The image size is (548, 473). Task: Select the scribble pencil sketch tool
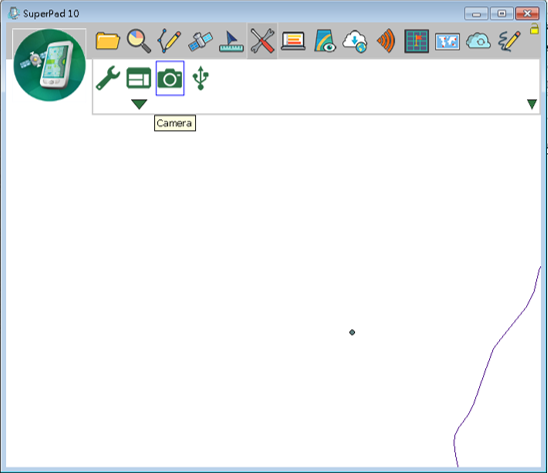[509, 41]
